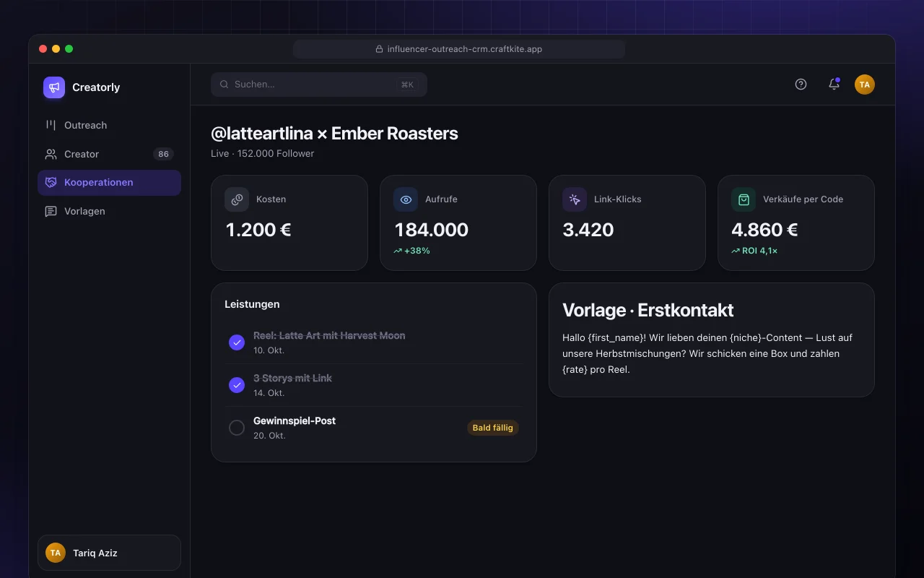Click the Leistungen heading
The image size is (924, 578).
coord(252,304)
